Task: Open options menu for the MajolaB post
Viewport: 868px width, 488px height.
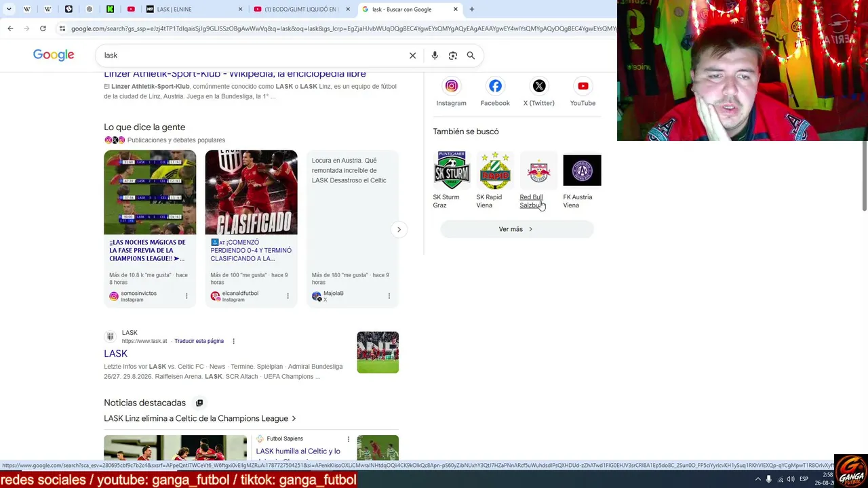Action: [x=389, y=296]
